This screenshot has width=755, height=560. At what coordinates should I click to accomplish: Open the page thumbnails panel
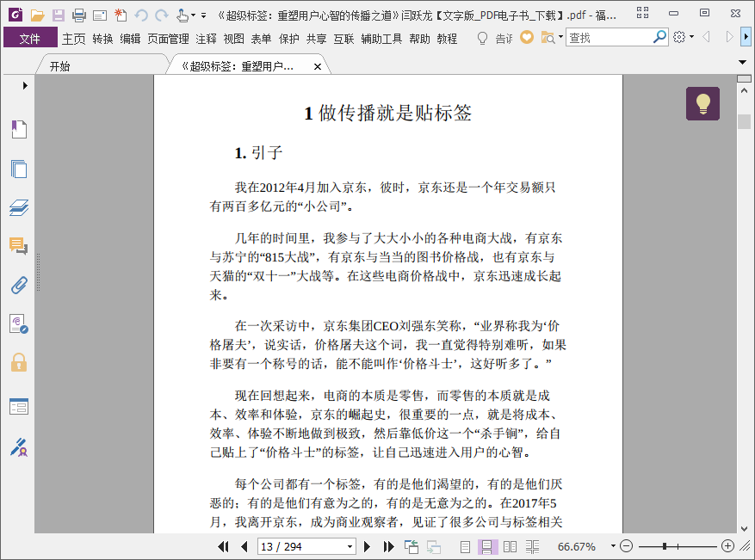[19, 169]
